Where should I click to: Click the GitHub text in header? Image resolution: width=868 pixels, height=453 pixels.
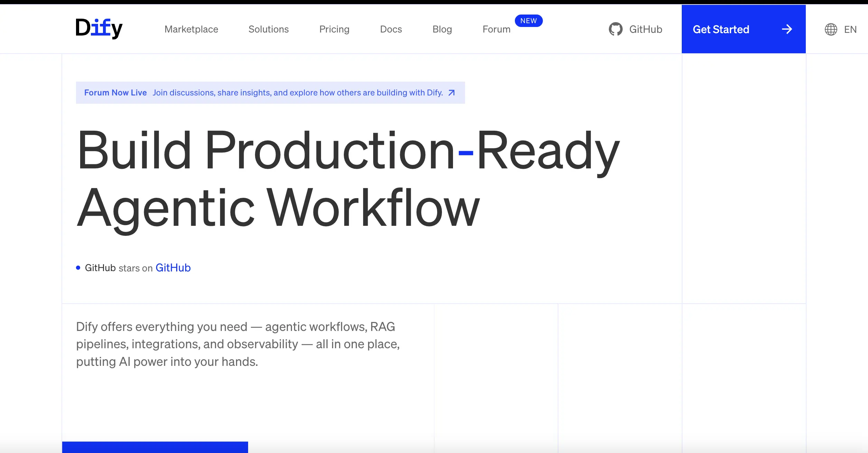pyautogui.click(x=645, y=29)
